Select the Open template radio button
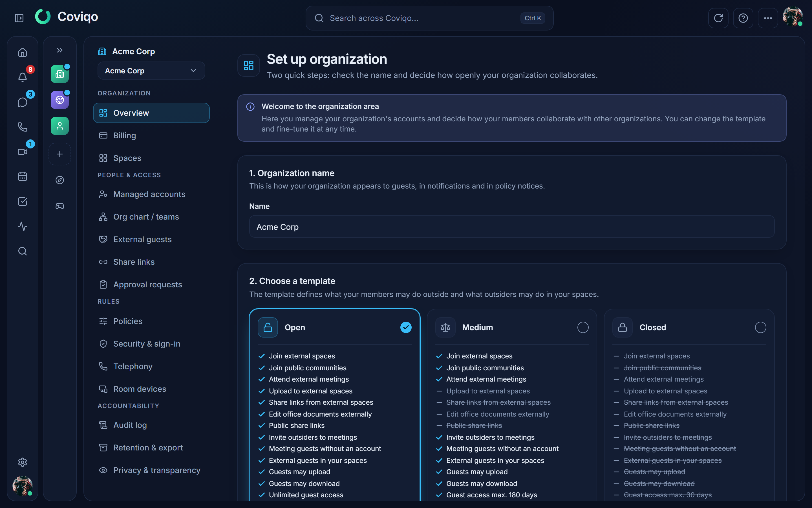This screenshot has width=812, height=508. click(406, 327)
